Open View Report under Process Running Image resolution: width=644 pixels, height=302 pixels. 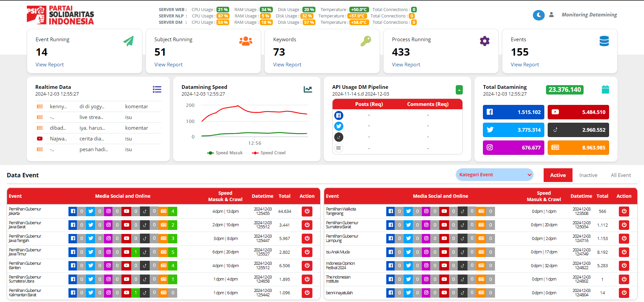pos(406,65)
